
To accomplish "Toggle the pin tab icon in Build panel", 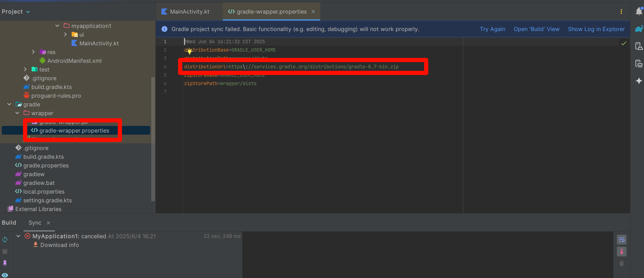I will [5, 263].
